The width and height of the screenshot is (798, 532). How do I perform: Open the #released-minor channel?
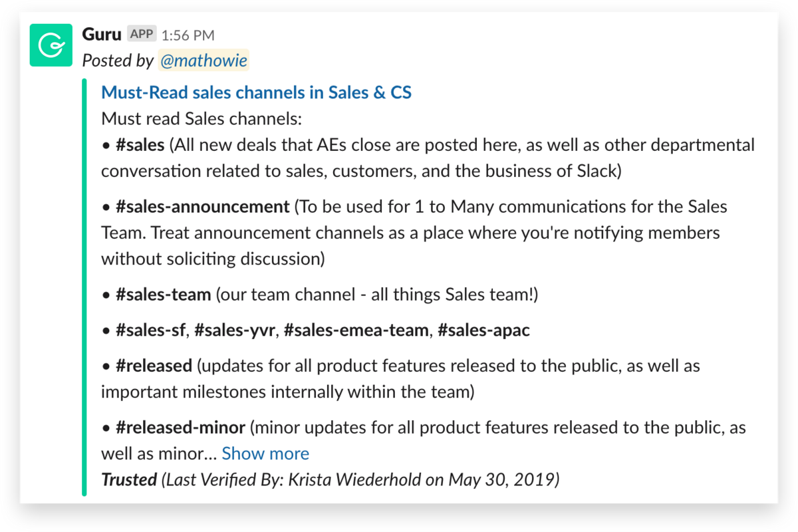click(x=180, y=427)
